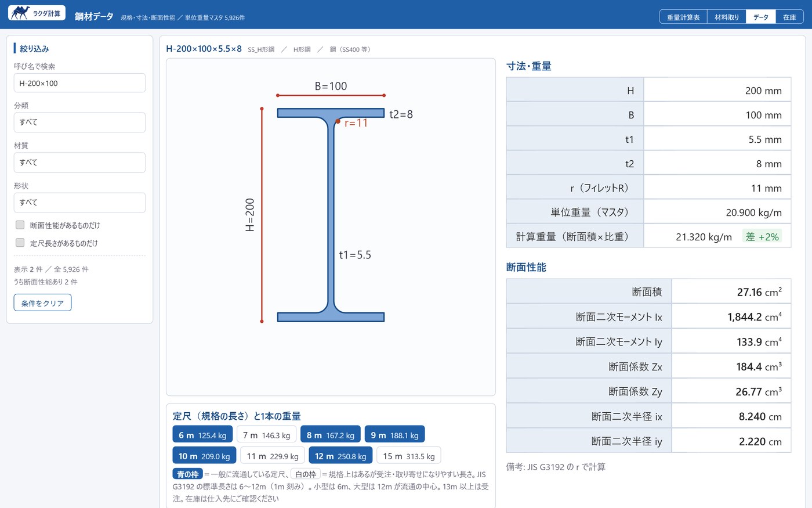Open the 形状 dropdown
The width and height of the screenshot is (812, 508).
pyautogui.click(x=79, y=203)
